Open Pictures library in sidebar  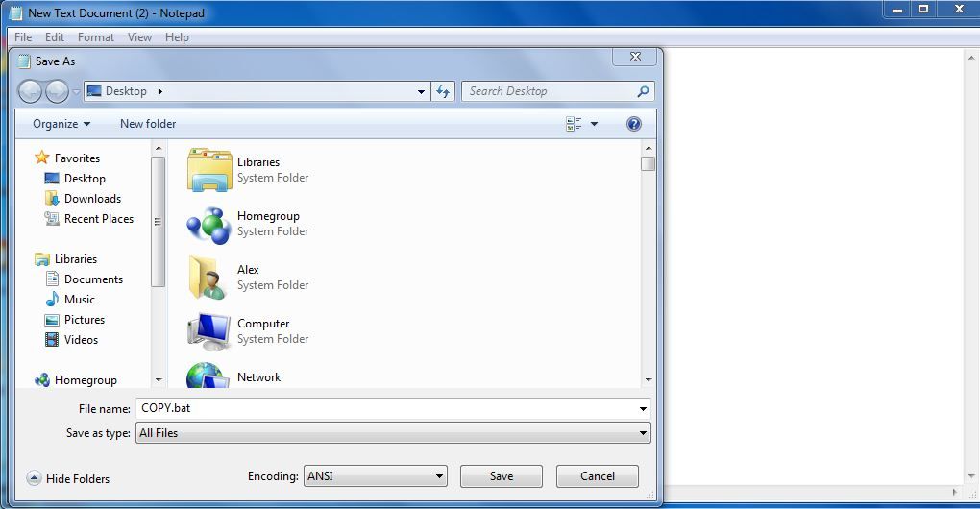pos(85,320)
